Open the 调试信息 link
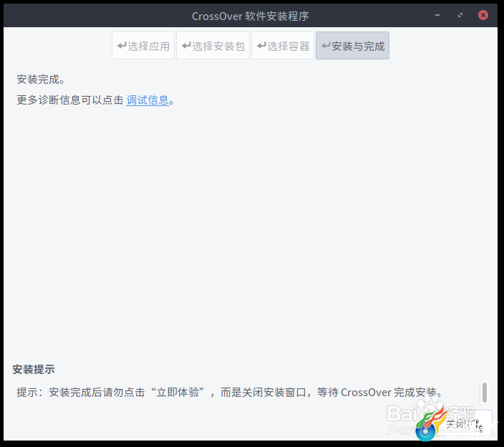 tap(147, 100)
